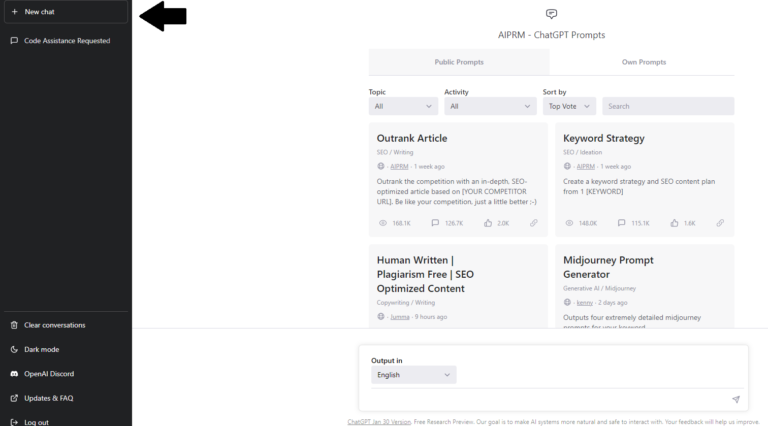
Task: Open the Outrank Article prompt
Action: (412, 138)
